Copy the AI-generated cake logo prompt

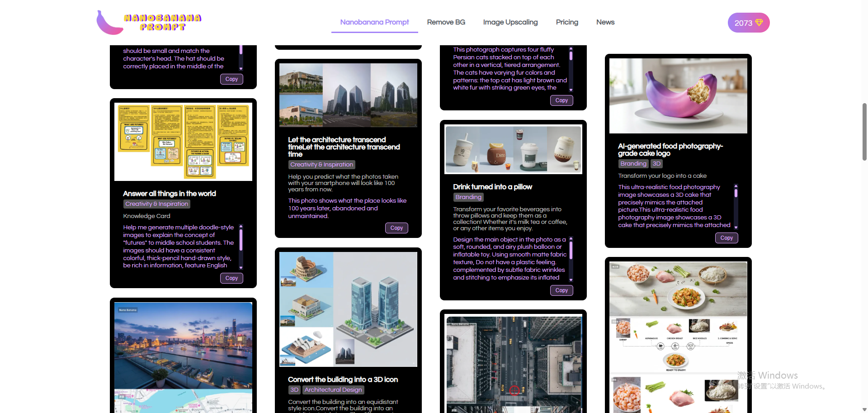(726, 237)
